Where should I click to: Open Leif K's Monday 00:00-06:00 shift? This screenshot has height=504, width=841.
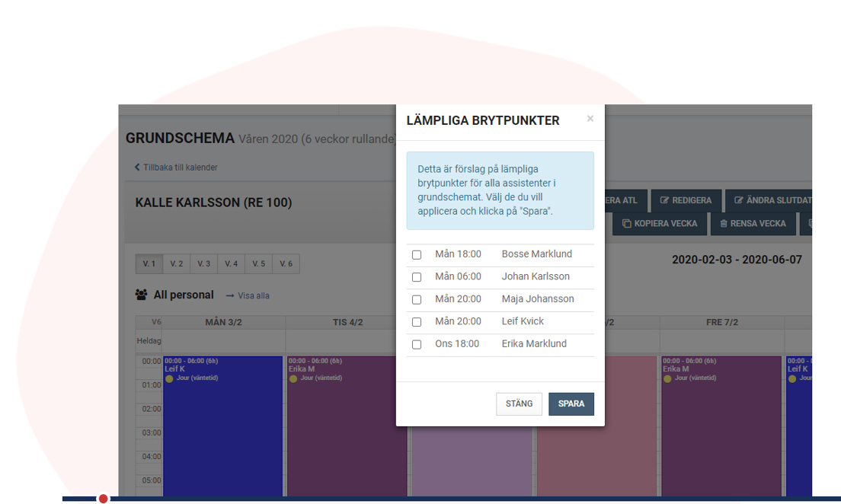click(222, 426)
